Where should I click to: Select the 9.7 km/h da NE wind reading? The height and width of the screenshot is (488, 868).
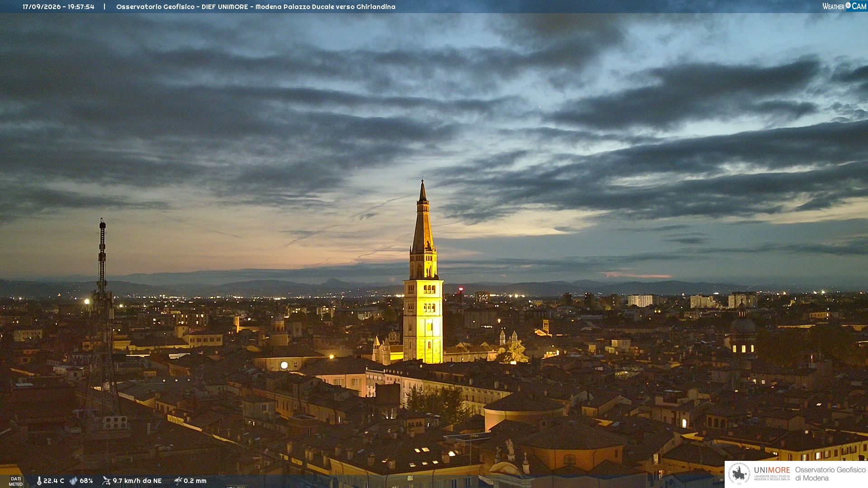point(137,481)
